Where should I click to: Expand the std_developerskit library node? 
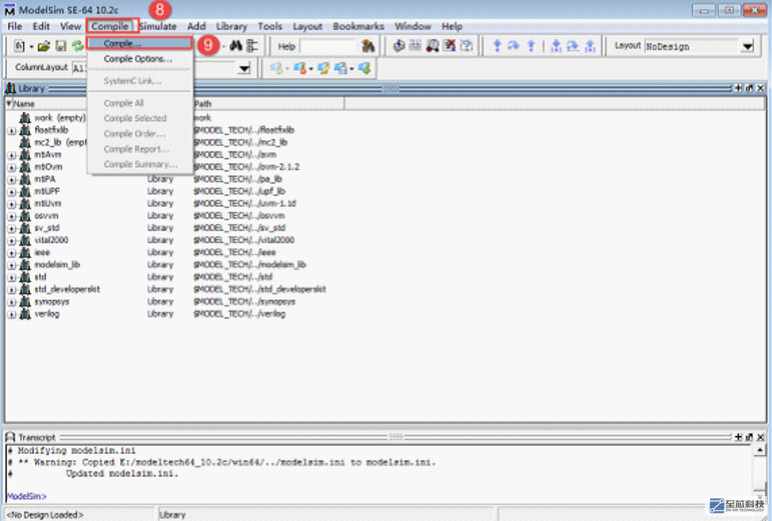[12, 290]
